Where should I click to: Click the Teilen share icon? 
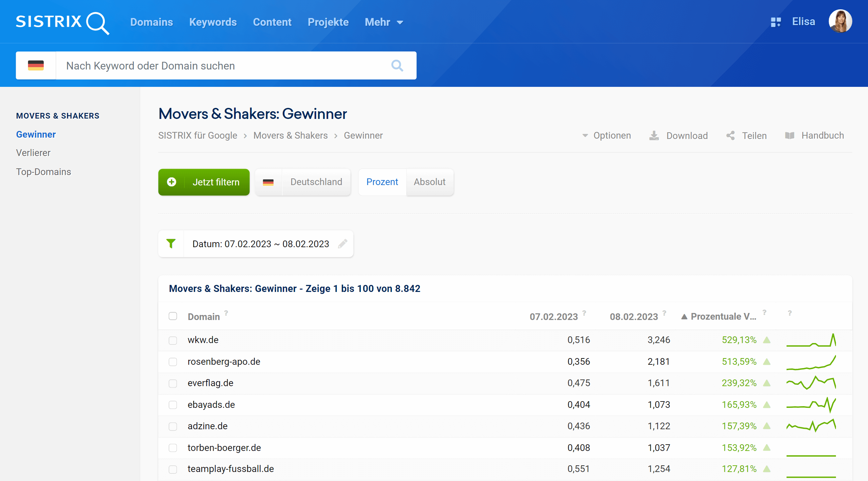point(730,136)
